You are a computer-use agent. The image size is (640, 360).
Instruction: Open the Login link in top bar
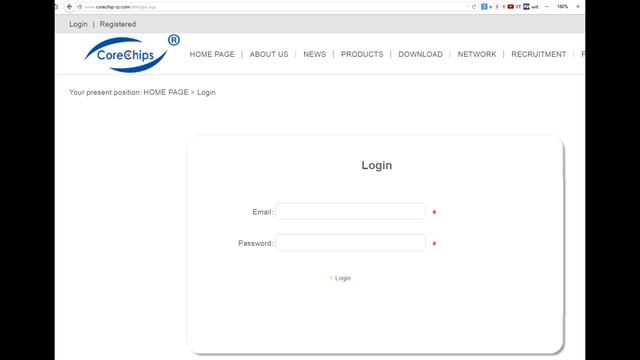[x=78, y=24]
